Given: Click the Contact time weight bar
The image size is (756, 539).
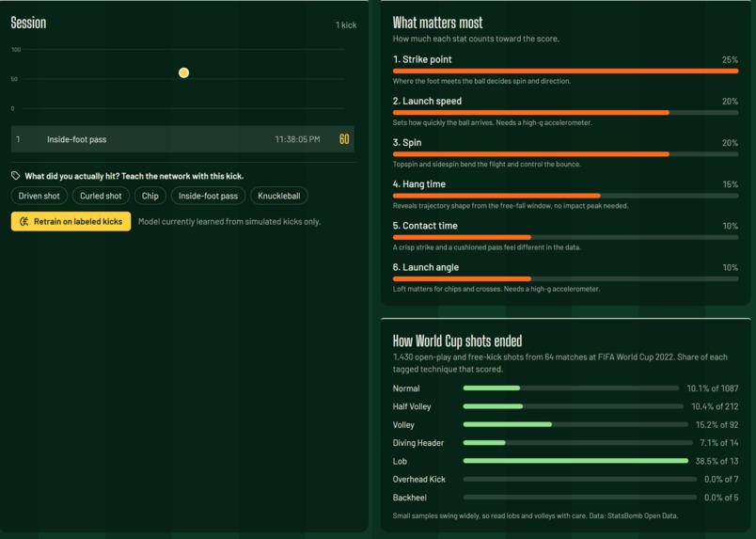Looking at the screenshot, I should [x=565, y=237].
